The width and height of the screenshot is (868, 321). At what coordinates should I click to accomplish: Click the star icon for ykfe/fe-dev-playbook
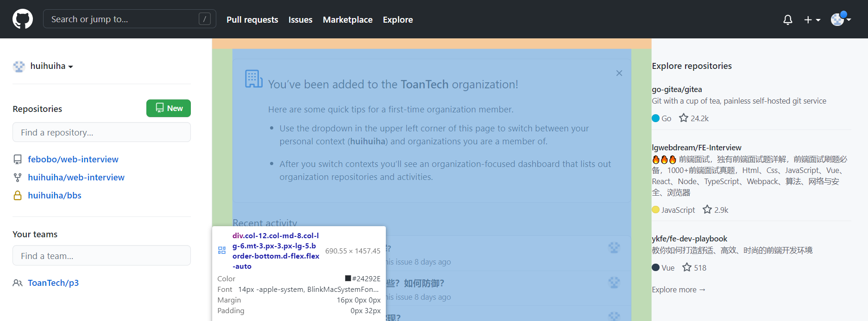click(686, 267)
